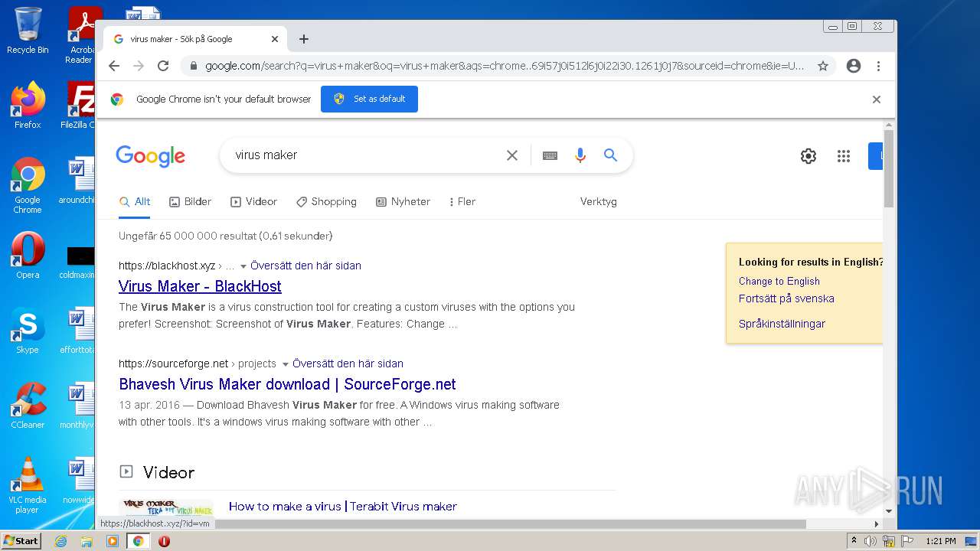Screen dimensions: 980x551
Task: Expand the blackhost.xyz result dropdown arrow
Action: 243,266
